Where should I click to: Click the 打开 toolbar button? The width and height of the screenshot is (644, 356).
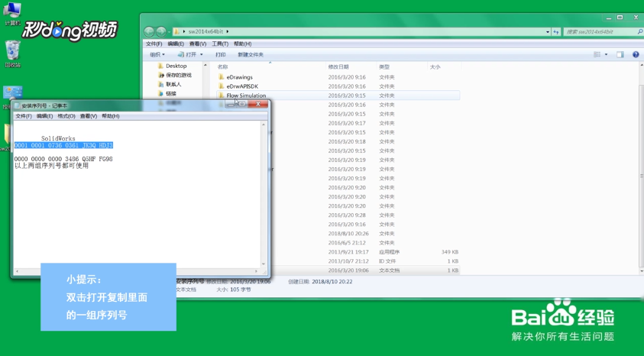click(x=187, y=54)
